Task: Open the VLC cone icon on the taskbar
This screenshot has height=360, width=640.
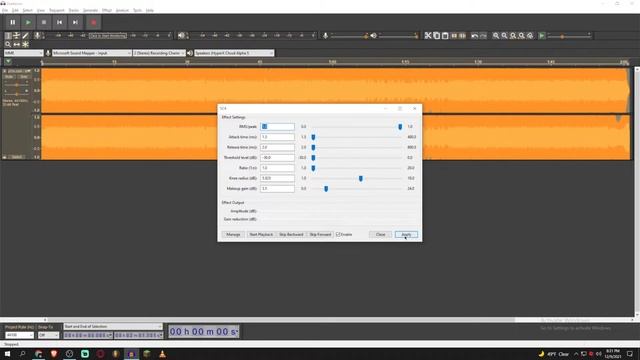Action: [x=162, y=354]
